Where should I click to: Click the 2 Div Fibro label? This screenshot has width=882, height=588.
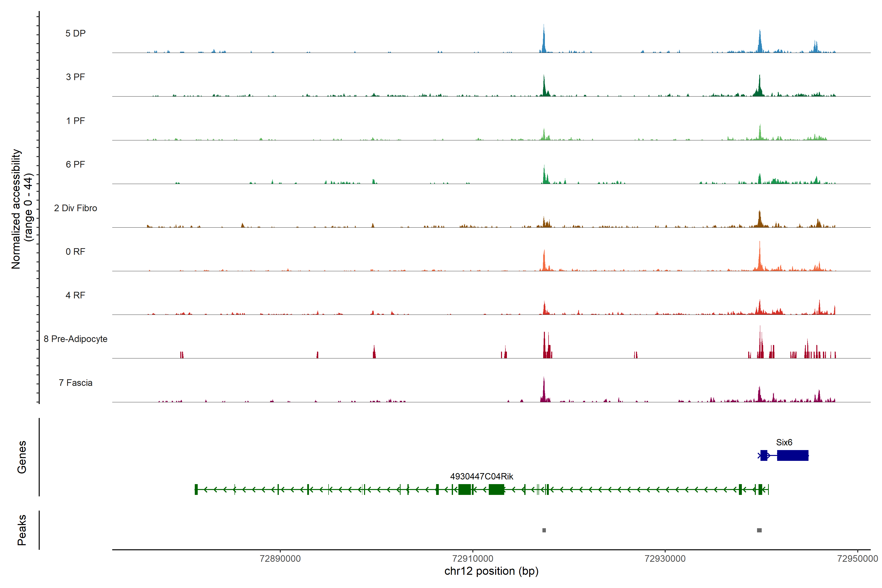(x=75, y=208)
